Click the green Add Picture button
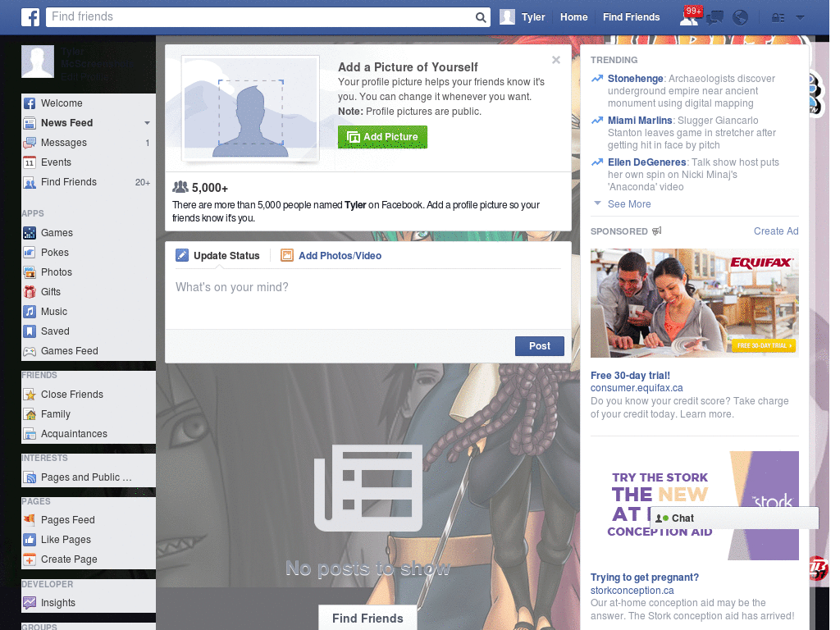The image size is (840, 630). coord(382,137)
